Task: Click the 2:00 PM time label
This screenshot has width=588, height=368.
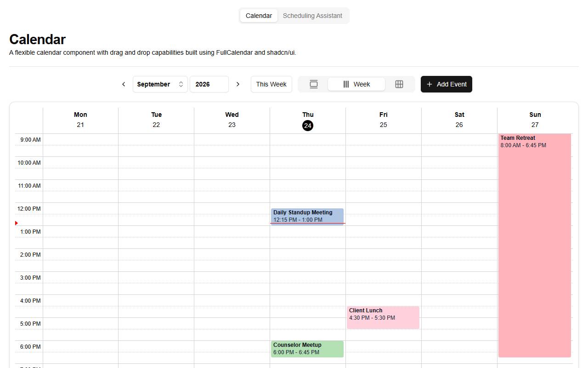Action: [30, 255]
